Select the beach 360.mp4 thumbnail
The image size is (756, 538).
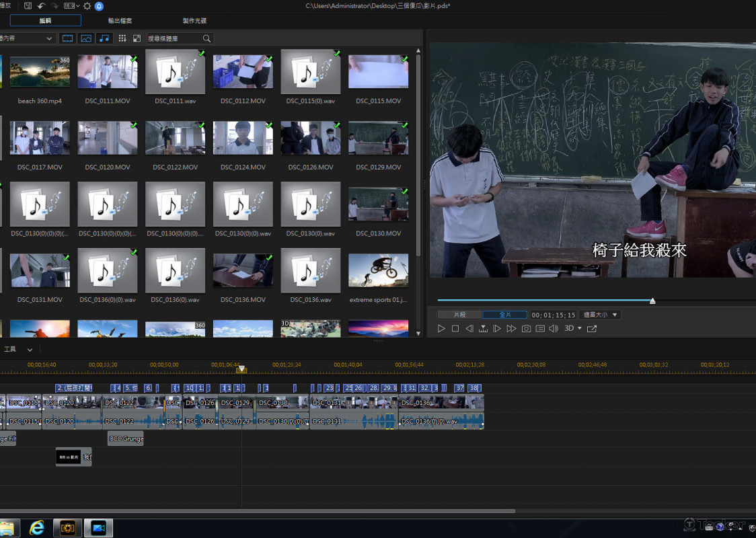[40, 73]
